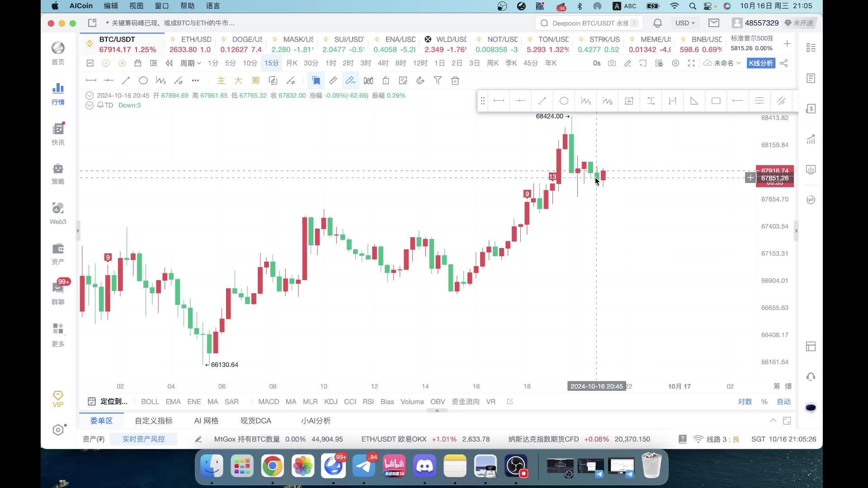868x488 pixels.
Task: Open 定位到 locate date selector
Action: 108,402
